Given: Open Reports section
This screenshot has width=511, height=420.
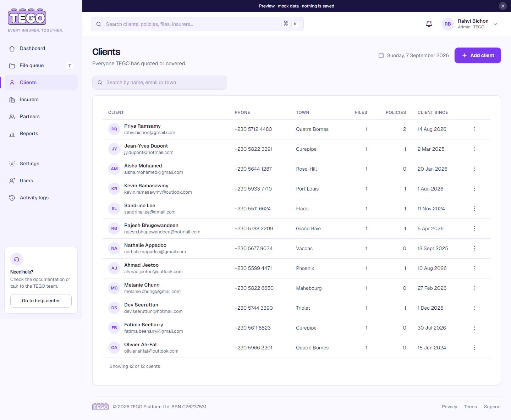Looking at the screenshot, I should pos(41,134).
